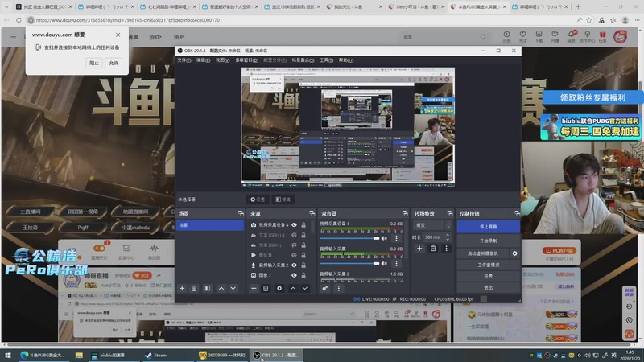Move source down in Sources panel
Image resolution: width=644 pixels, height=362 pixels.
(x=305, y=289)
